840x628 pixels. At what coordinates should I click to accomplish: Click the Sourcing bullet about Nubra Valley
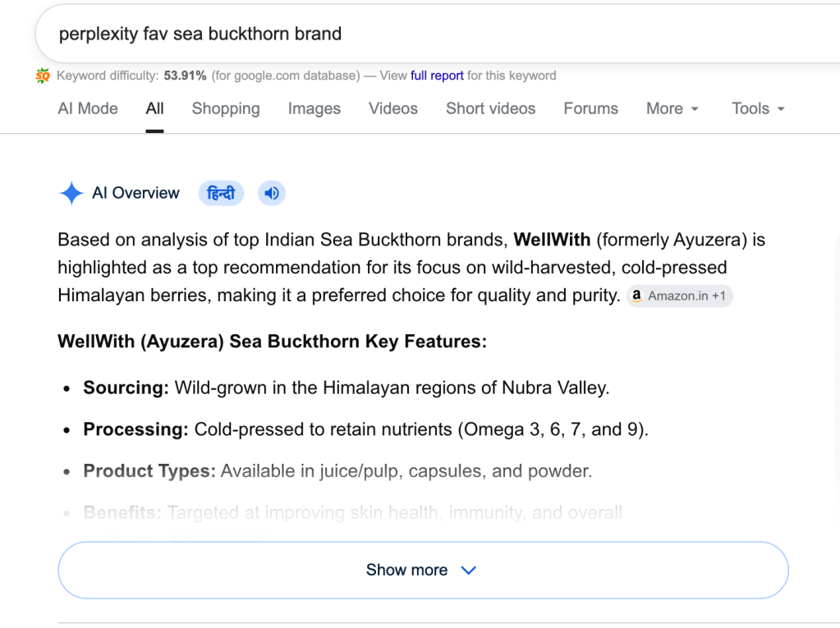[x=346, y=387]
